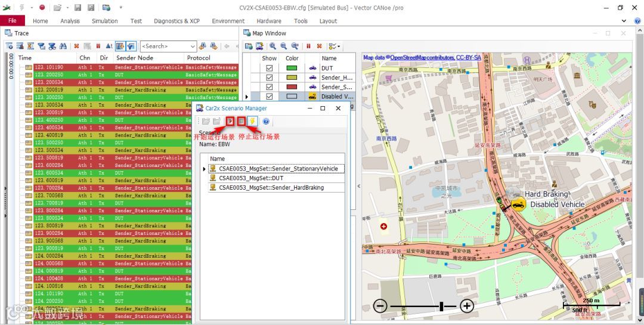Click the analysis filter icon with blue outline
Viewport: 644px width, 325px height.
coord(131,46)
